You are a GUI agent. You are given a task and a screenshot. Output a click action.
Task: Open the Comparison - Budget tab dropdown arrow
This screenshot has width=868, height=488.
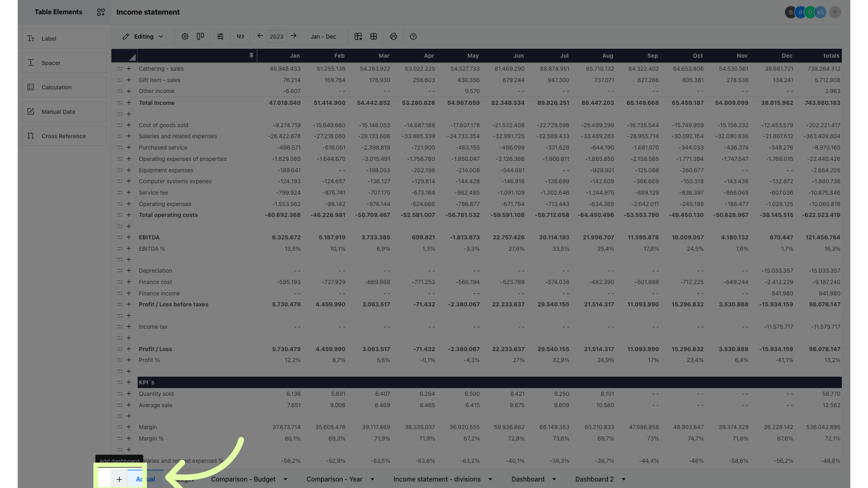click(x=285, y=479)
